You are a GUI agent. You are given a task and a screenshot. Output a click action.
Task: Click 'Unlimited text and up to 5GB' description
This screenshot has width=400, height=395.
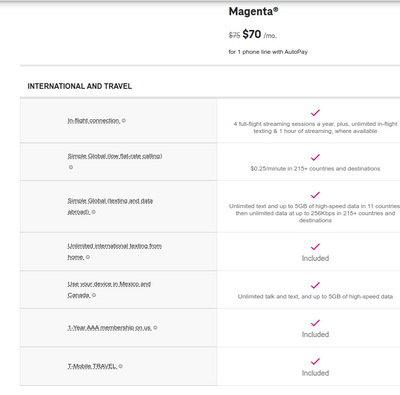coord(315,213)
